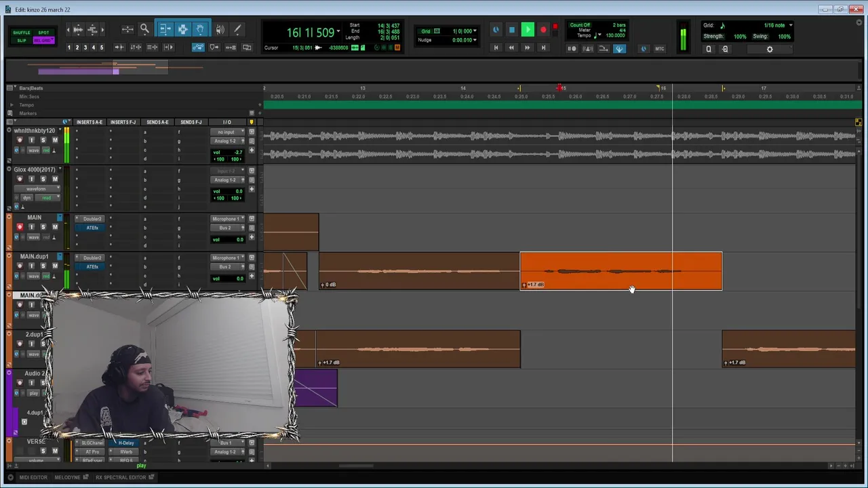868x488 pixels.
Task: Toggle Tab to Transients icon
Action: [x=119, y=47]
